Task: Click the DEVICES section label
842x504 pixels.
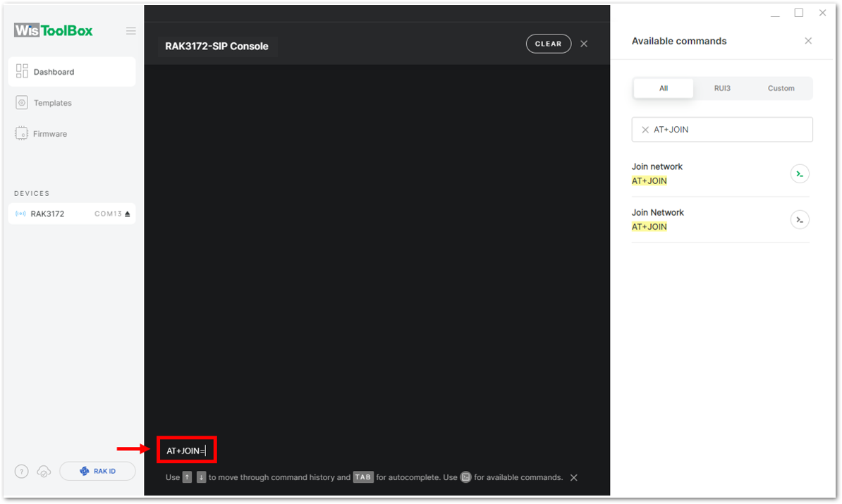Action: pyautogui.click(x=32, y=193)
